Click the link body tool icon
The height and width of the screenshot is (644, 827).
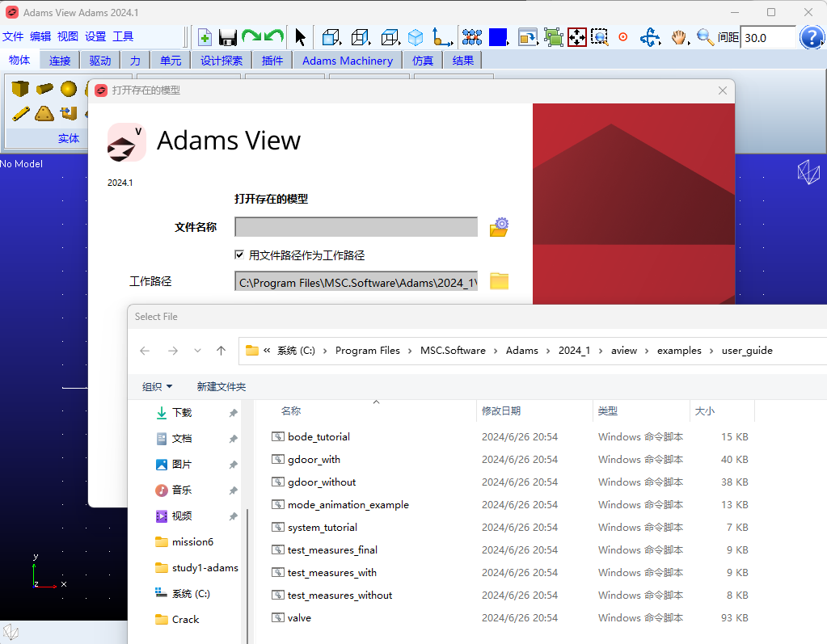click(x=20, y=113)
